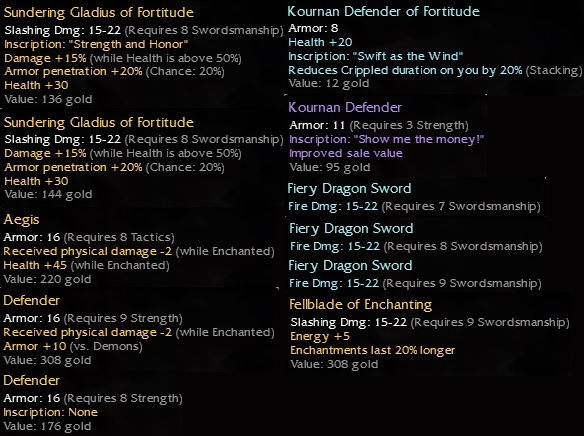Click the Value: 136 gold text
The height and width of the screenshot is (436, 584).
(48, 99)
